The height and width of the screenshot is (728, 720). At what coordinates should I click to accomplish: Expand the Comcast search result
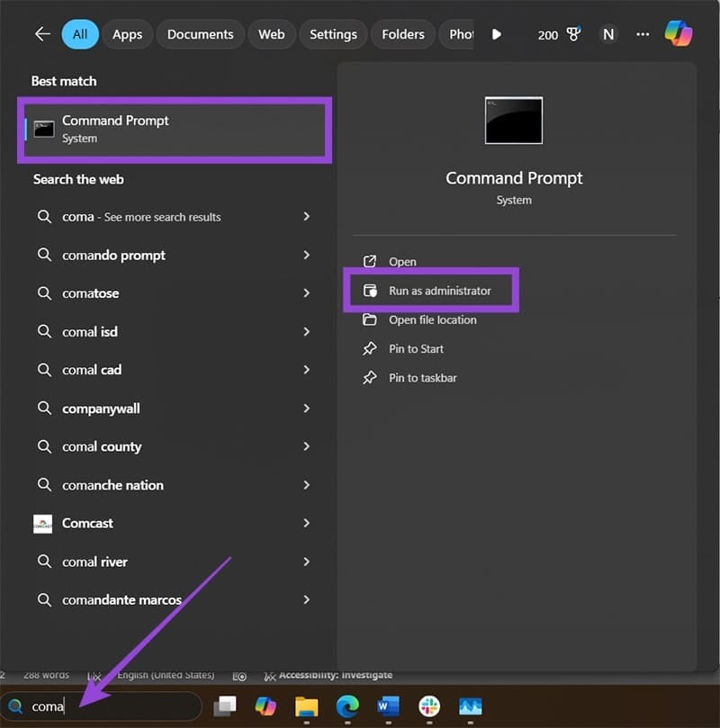click(x=306, y=523)
